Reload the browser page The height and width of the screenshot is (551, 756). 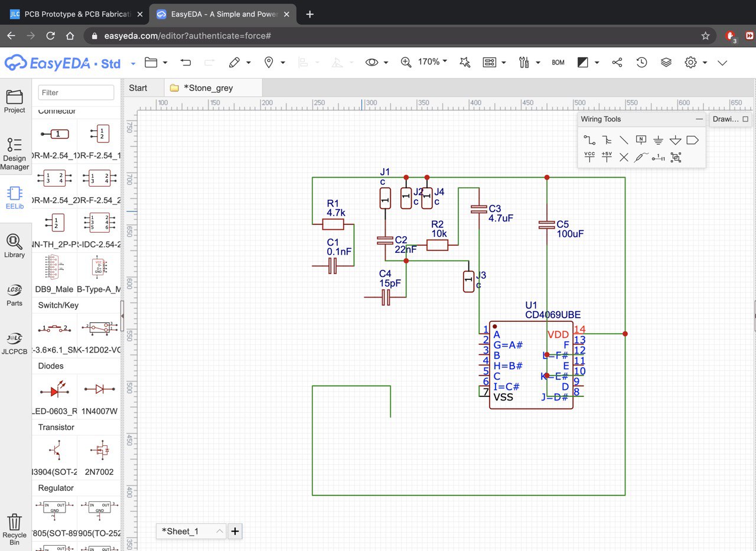pyautogui.click(x=51, y=36)
